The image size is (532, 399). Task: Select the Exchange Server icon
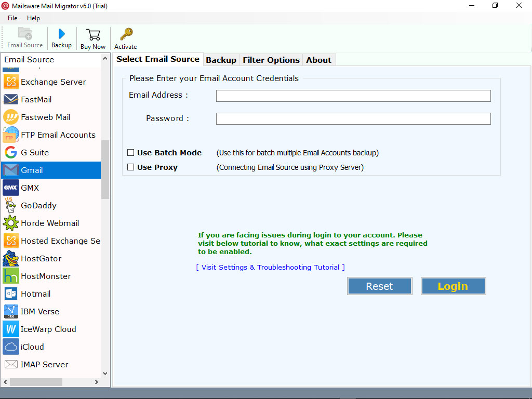(x=11, y=82)
